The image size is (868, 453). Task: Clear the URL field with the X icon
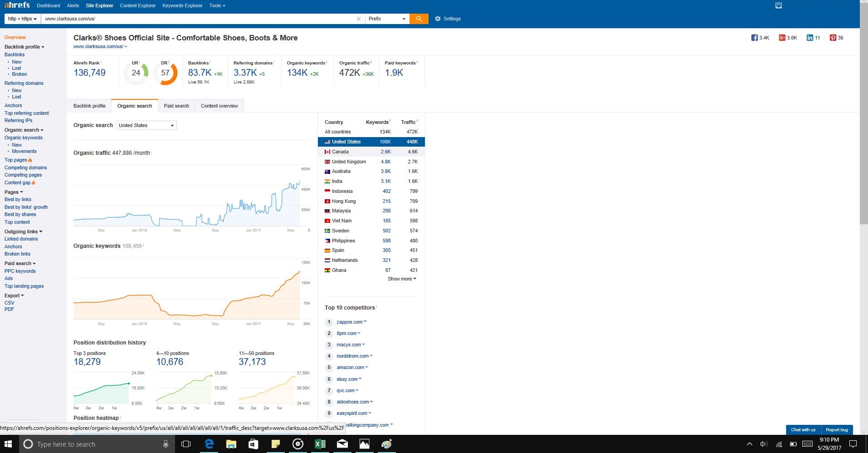point(359,19)
